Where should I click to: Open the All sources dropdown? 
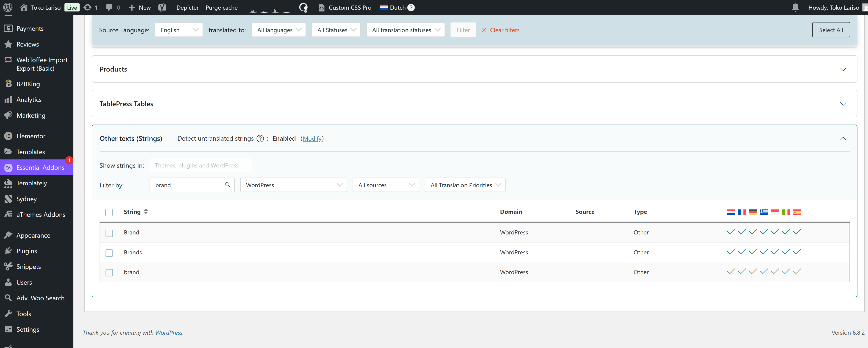click(x=386, y=185)
